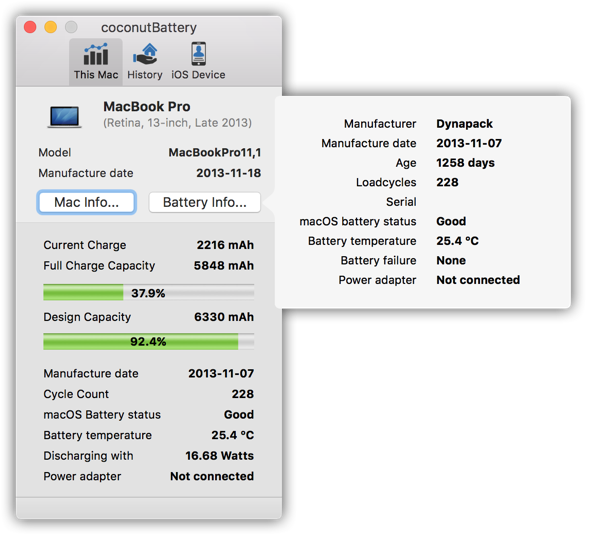
Task: Click the MacBook Pro laptop image
Action: pyautogui.click(x=65, y=116)
